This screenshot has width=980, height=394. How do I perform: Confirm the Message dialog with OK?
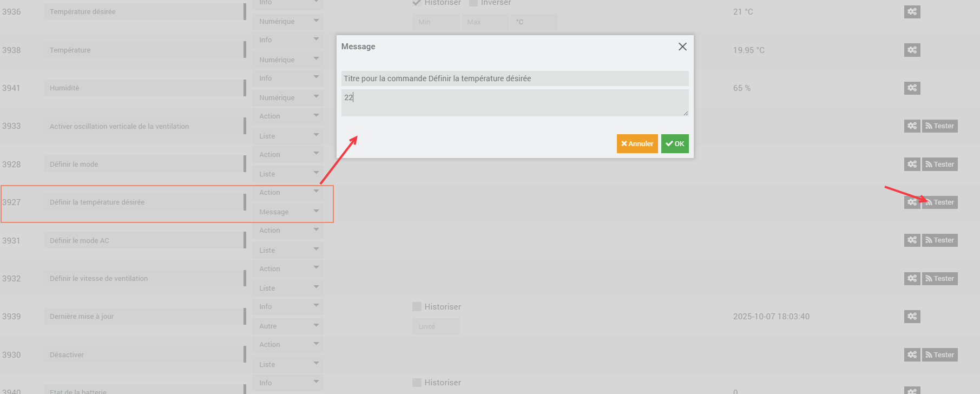[675, 143]
